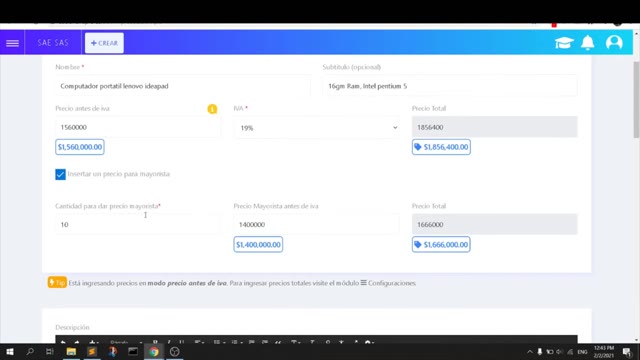
Task: Click the 'modo precio antes de iva' text
Action: tap(187, 283)
